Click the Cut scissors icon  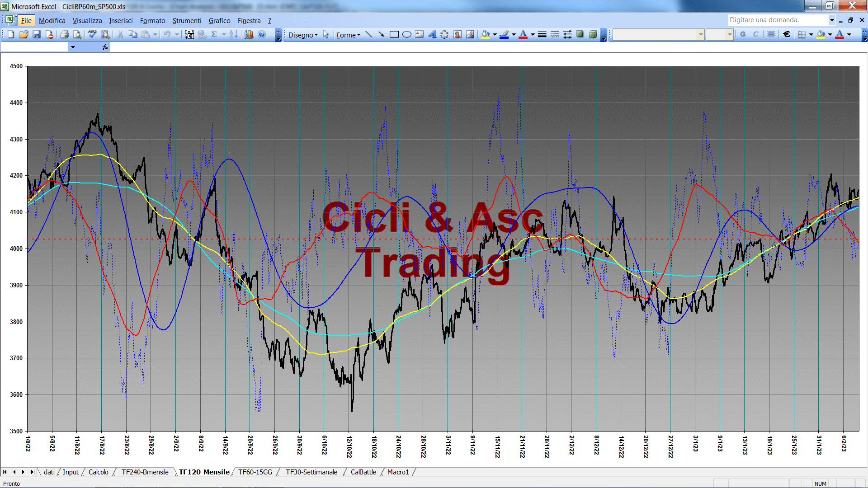click(x=120, y=34)
